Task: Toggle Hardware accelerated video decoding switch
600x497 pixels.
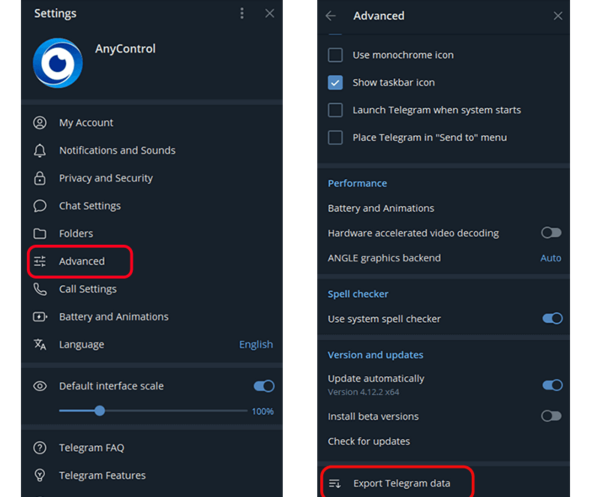Action: tap(551, 233)
